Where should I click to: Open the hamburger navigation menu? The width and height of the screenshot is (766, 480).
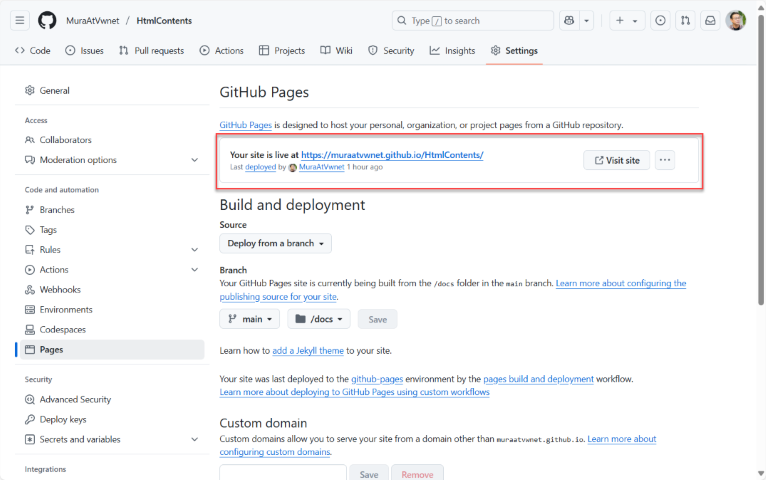point(20,21)
